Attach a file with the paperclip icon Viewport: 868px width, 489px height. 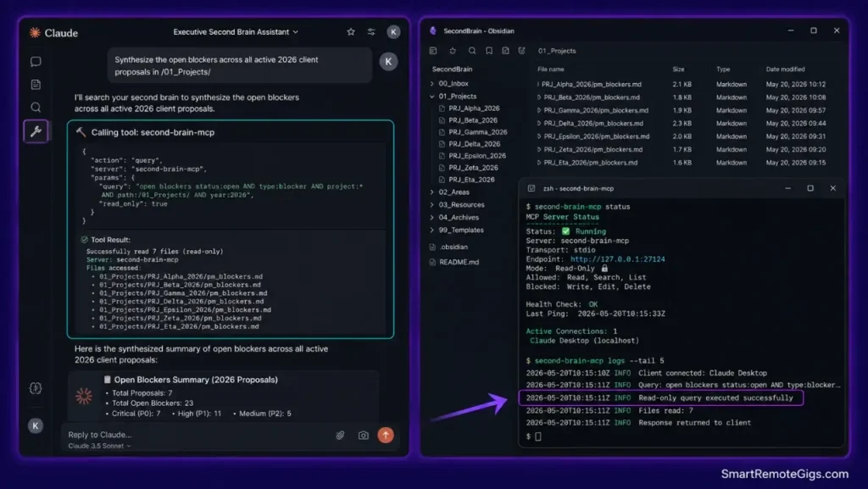(x=340, y=436)
